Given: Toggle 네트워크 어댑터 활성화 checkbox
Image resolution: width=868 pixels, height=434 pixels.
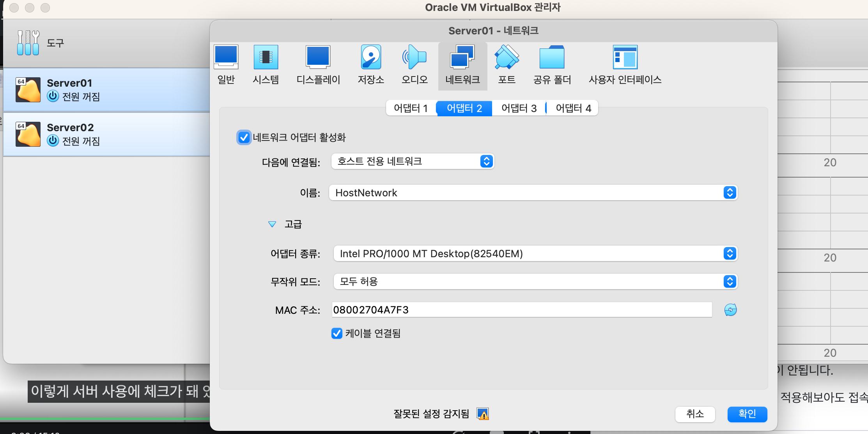Looking at the screenshot, I should (244, 137).
